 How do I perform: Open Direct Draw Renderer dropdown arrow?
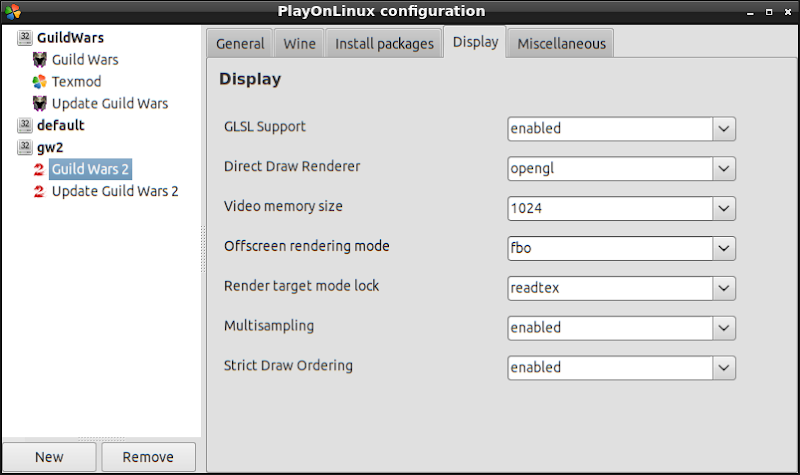click(x=723, y=168)
